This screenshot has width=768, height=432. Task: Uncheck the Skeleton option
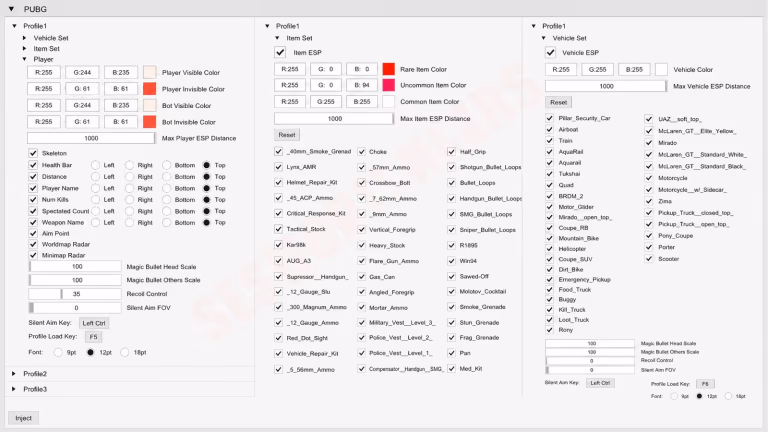pos(33,153)
